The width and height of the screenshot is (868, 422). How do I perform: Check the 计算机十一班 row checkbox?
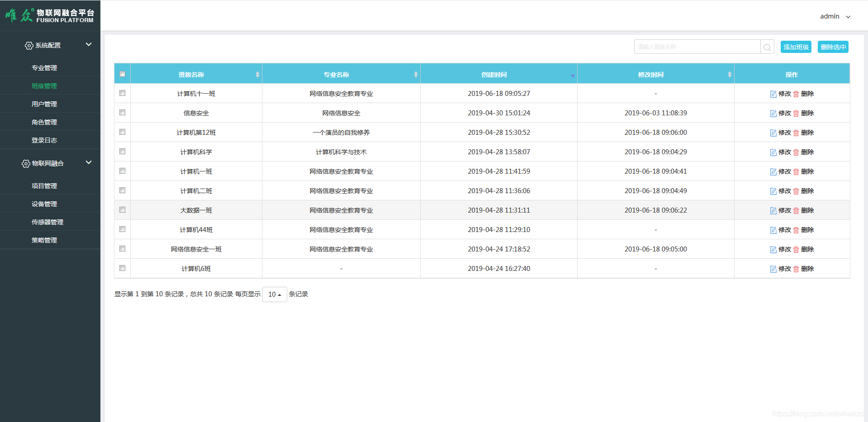pos(122,93)
